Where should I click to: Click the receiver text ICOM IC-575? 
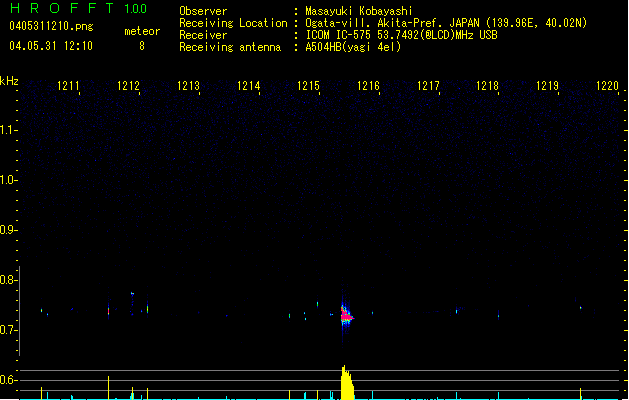(x=339, y=35)
